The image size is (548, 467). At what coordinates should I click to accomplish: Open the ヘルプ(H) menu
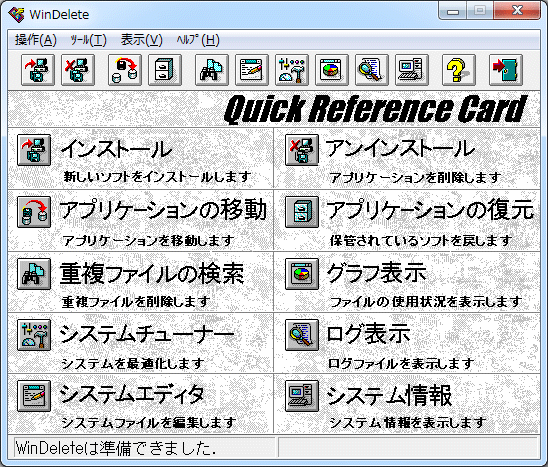pyautogui.click(x=198, y=40)
